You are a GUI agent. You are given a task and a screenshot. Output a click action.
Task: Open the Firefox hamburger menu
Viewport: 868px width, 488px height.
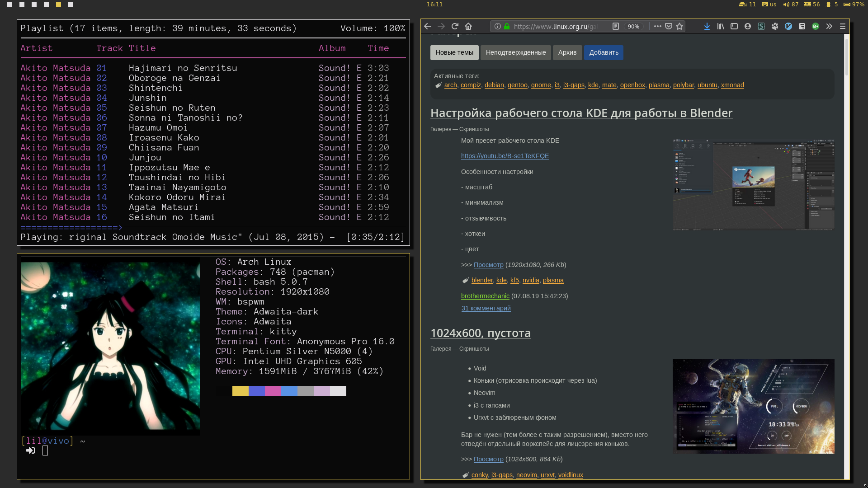coord(843,26)
